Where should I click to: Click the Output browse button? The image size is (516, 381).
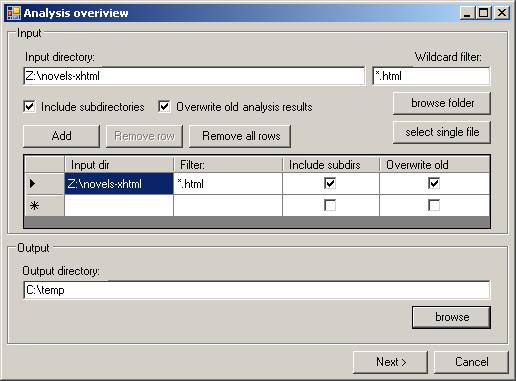[x=452, y=317]
